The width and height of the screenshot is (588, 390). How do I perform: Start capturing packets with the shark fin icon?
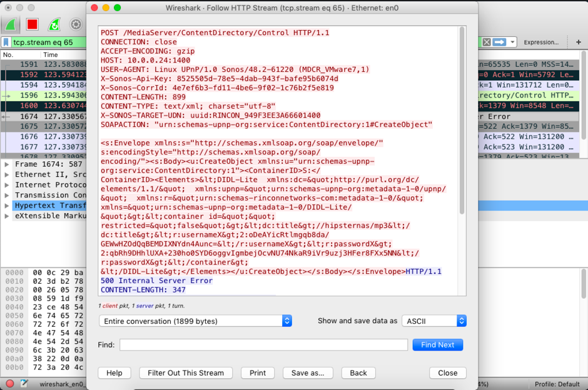pos(11,25)
